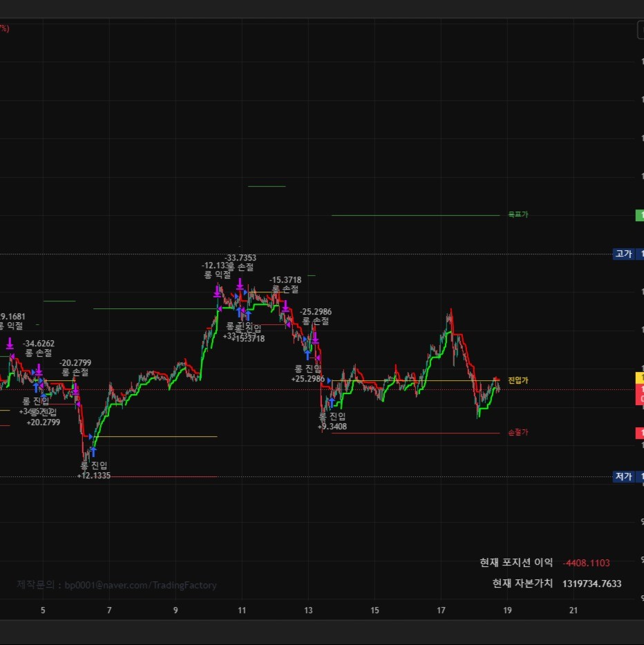The height and width of the screenshot is (645, 644).
Task: Click the red 손절가 stop-loss label
Action: (518, 433)
